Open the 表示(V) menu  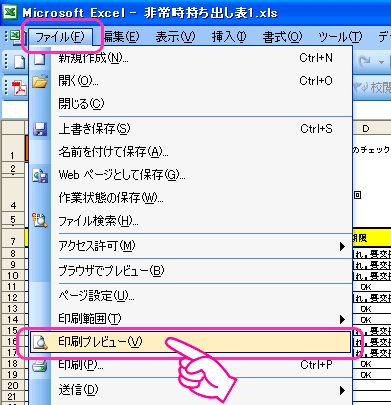[175, 37]
